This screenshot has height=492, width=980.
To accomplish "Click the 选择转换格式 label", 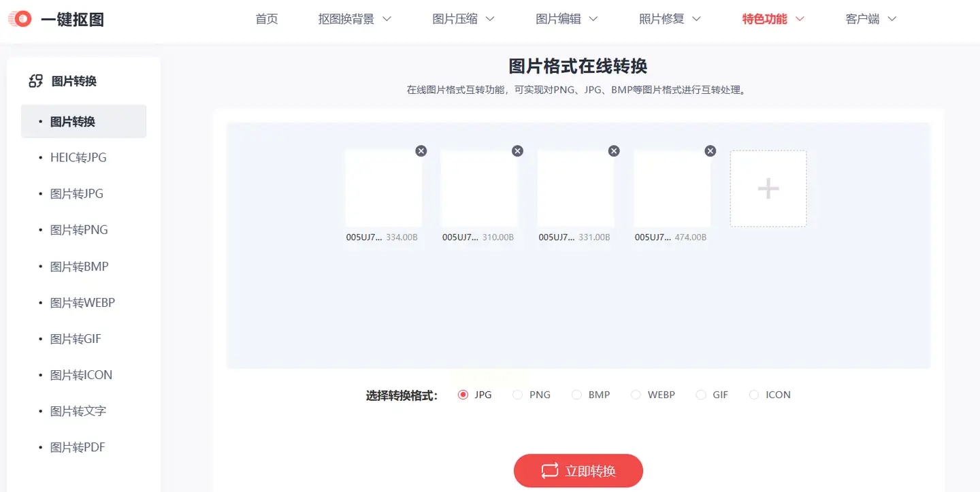I will tap(402, 395).
